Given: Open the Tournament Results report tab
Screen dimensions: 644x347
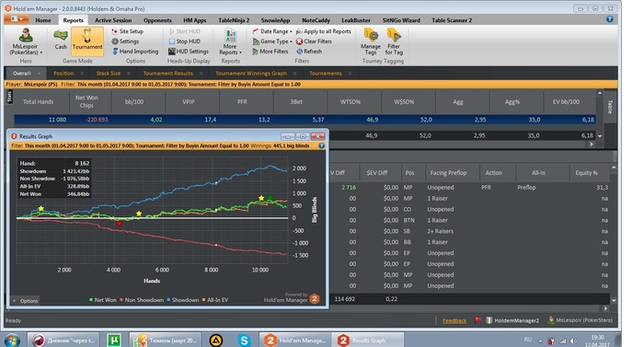Looking at the screenshot, I should (168, 74).
